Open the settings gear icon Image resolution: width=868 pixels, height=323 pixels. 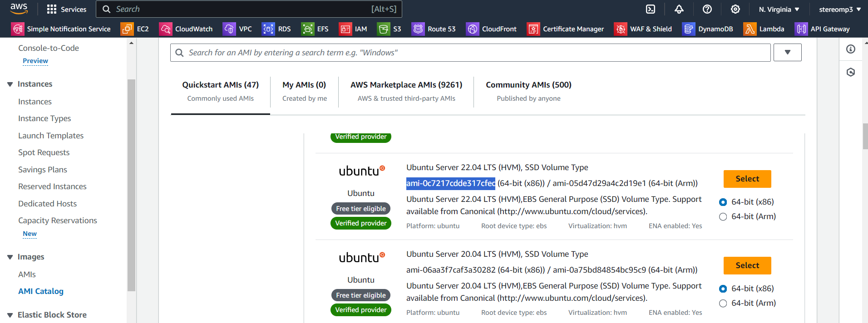click(735, 9)
